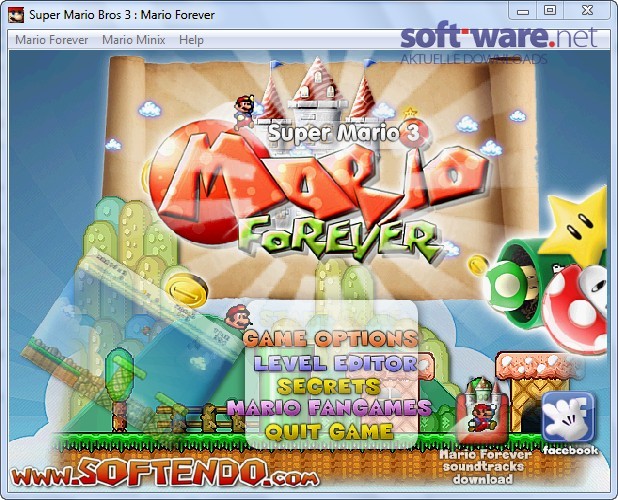This screenshot has height=500, width=618.
Task: Choose the Secrets menu entry
Action: 329,386
